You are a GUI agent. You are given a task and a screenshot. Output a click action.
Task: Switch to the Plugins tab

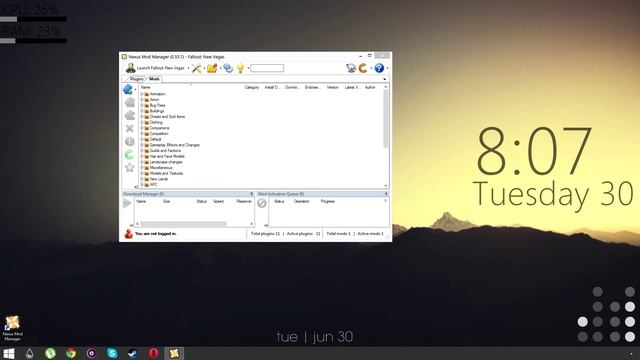tap(136, 79)
